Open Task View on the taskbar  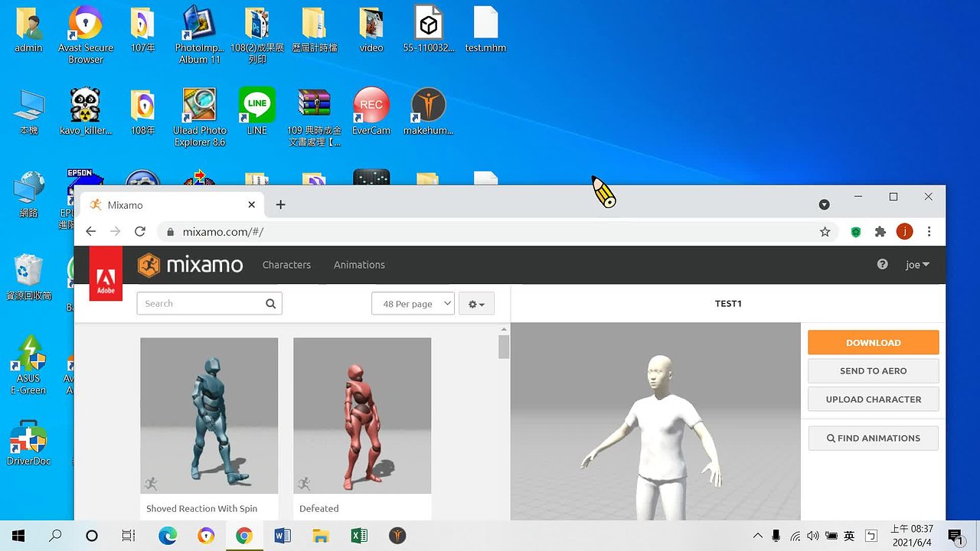(x=129, y=536)
